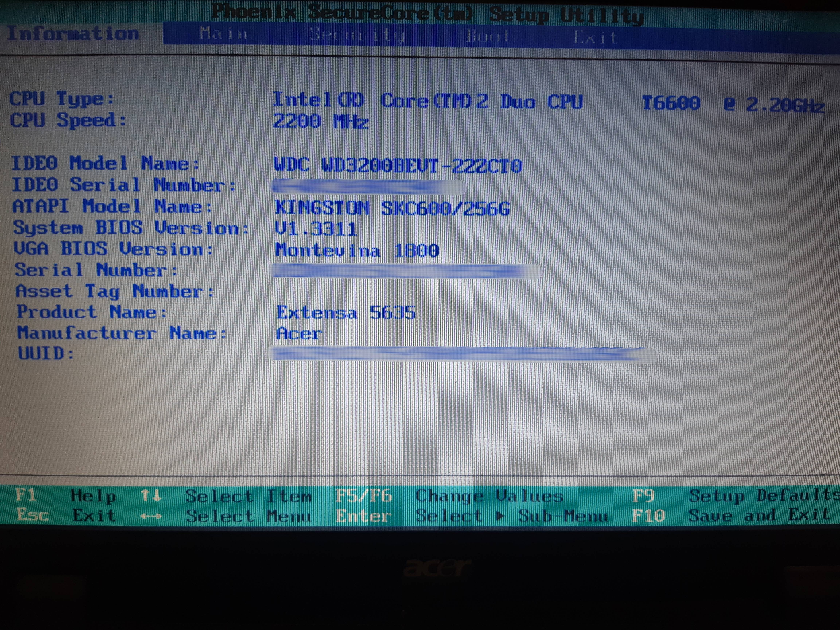Click the F5/F6 key hint
The height and width of the screenshot is (630, 840).
pos(363,496)
